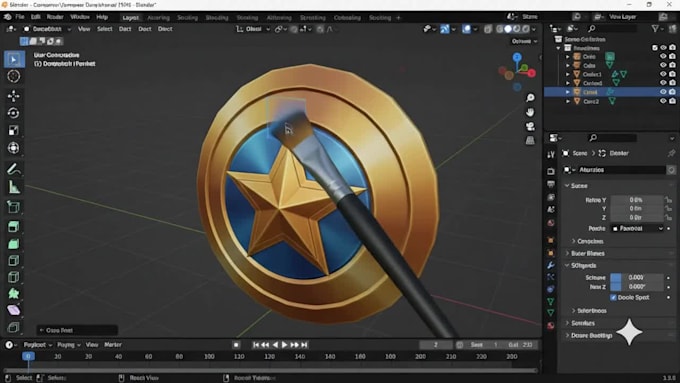Open the Render properties tab

(551, 171)
